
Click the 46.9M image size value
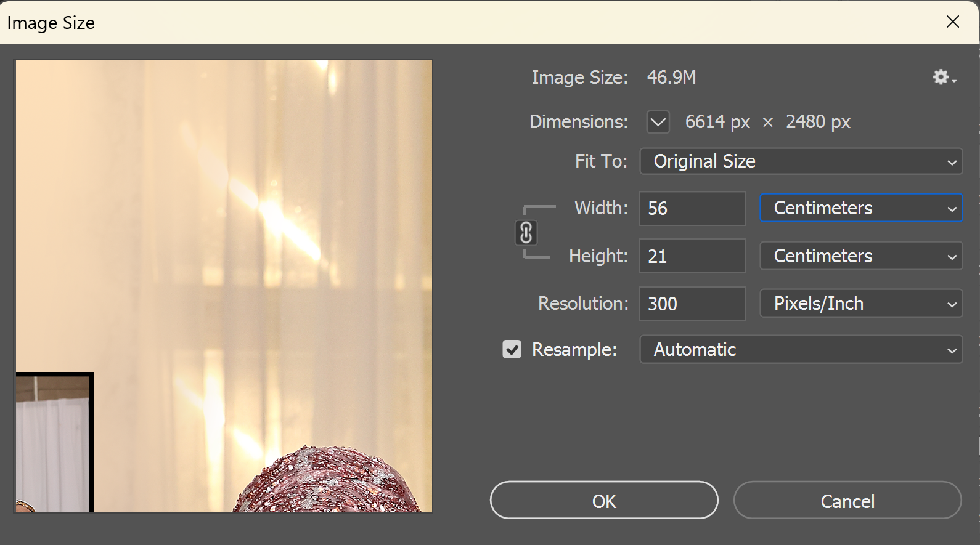pyautogui.click(x=671, y=78)
